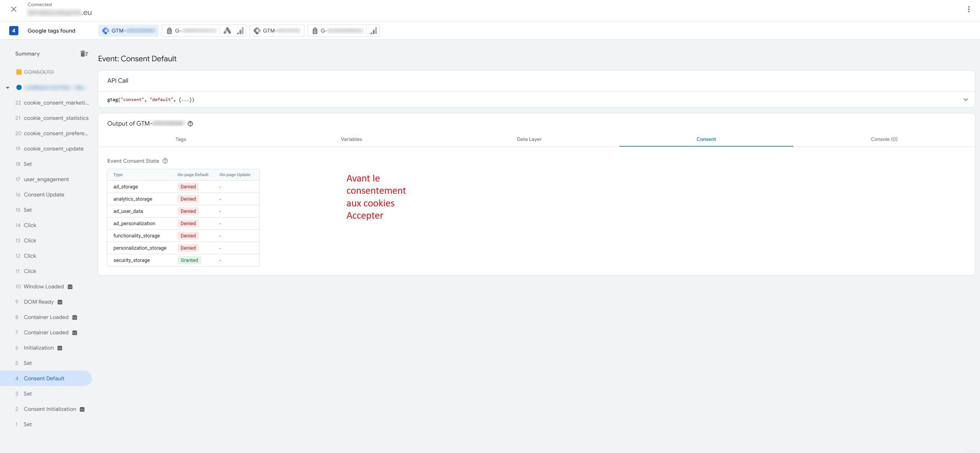The image size is (980, 453).
Task: Click the code icon next to Window Loaded
Action: tap(70, 287)
